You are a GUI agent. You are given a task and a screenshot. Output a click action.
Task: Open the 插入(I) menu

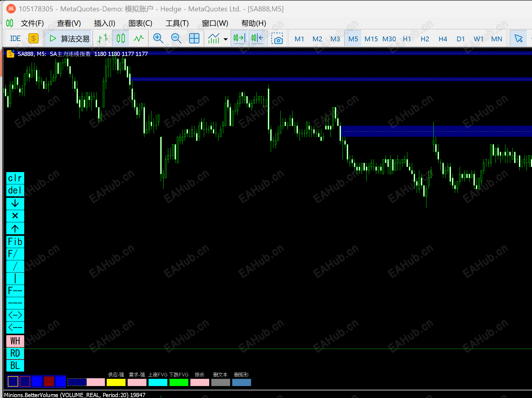[105, 23]
